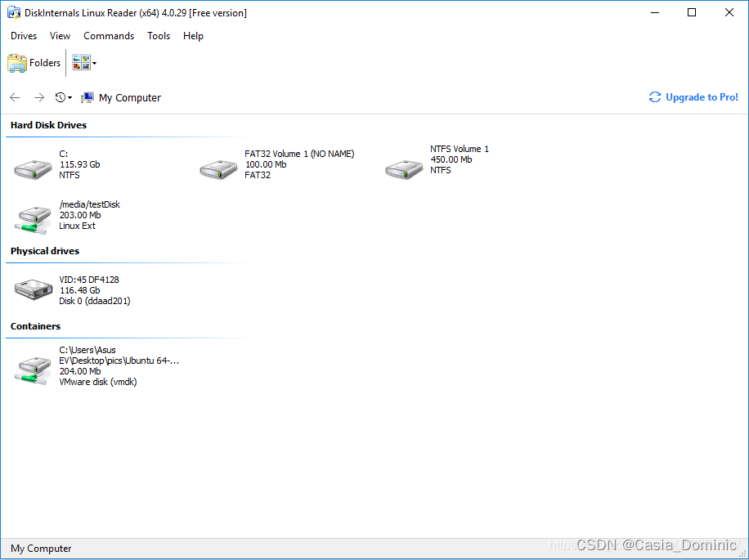The image size is (749, 560).
Task: Open the Commands menu
Action: click(x=109, y=36)
